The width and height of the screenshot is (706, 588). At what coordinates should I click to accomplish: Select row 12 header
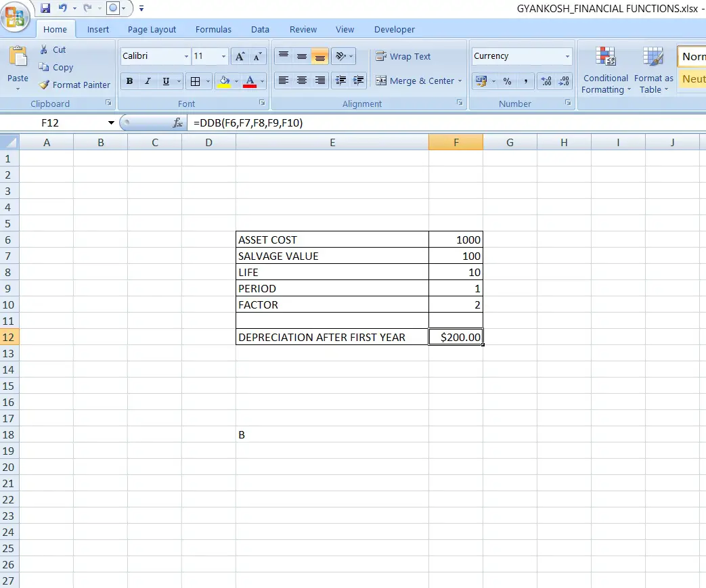pos(9,337)
